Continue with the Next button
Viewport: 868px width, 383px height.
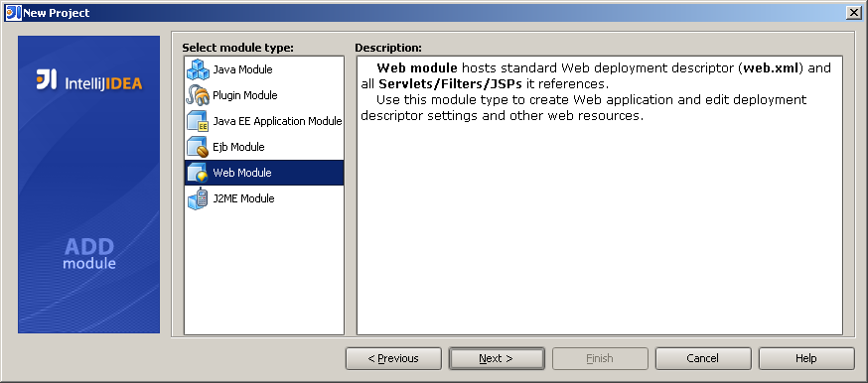click(497, 358)
